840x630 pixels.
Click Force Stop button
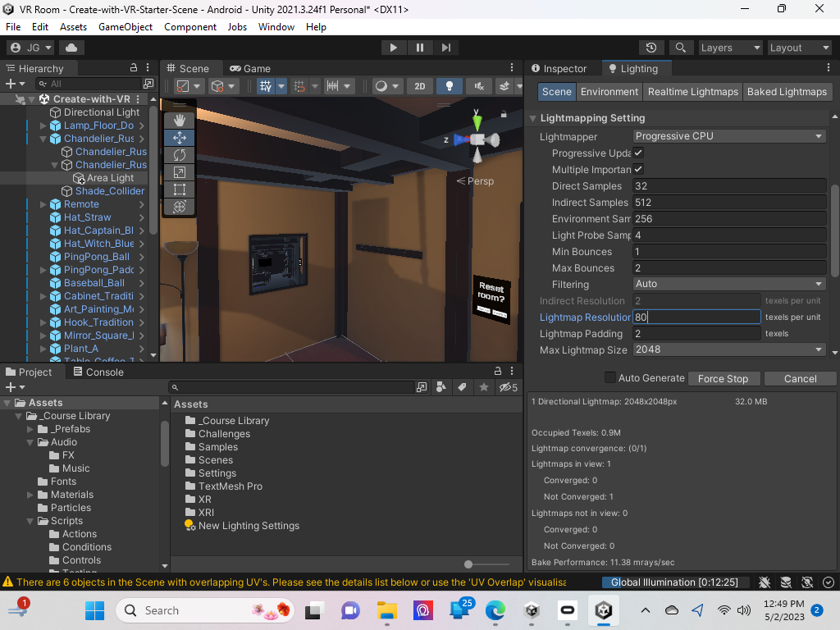click(723, 379)
